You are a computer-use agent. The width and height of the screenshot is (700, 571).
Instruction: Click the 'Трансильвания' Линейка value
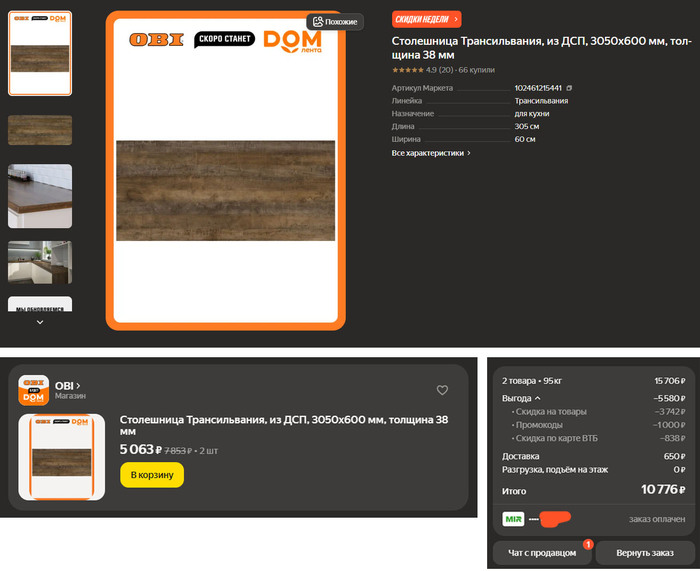[x=541, y=100]
